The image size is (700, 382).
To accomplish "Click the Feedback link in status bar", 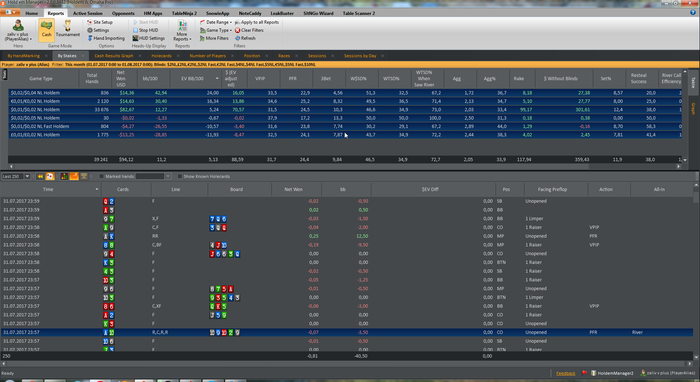I will [x=566, y=373].
